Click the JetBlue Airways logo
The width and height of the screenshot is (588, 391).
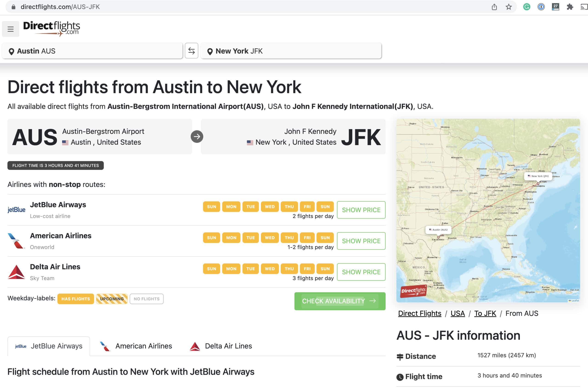(16, 209)
